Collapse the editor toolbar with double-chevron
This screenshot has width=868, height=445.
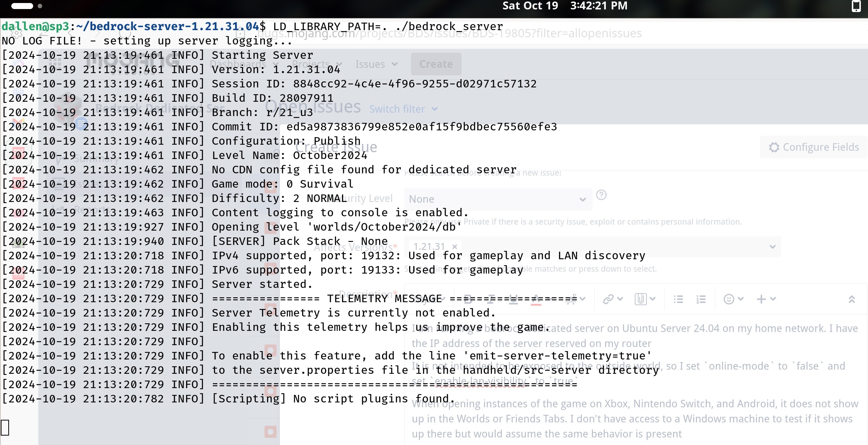click(852, 299)
